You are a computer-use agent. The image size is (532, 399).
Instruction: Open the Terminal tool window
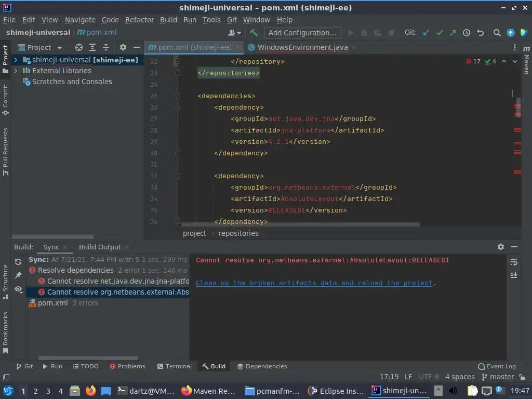pos(175,366)
